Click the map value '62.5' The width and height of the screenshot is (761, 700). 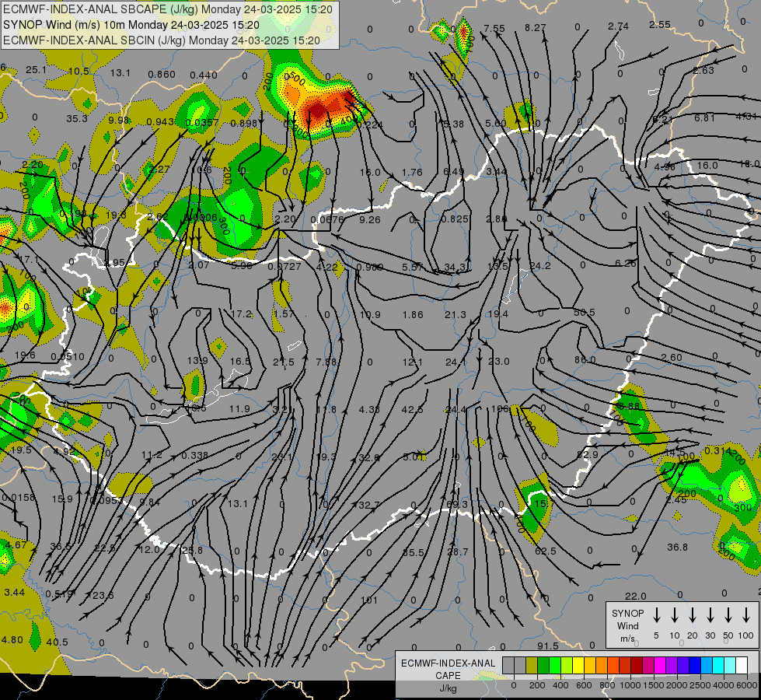click(546, 551)
